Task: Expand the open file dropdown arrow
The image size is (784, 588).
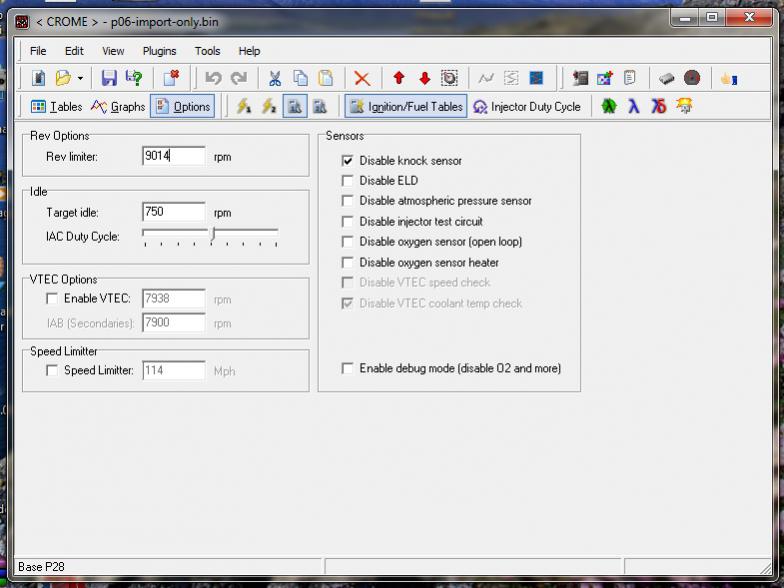Action: click(80, 78)
